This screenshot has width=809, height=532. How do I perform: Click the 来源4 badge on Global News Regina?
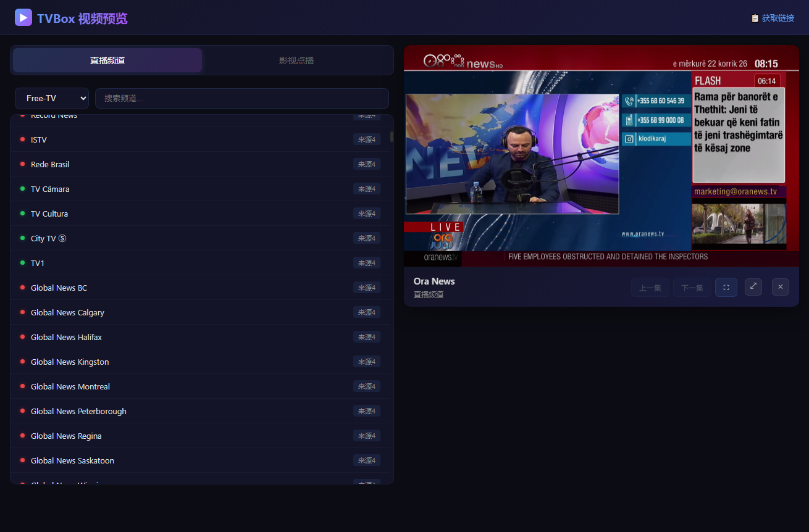(367, 436)
